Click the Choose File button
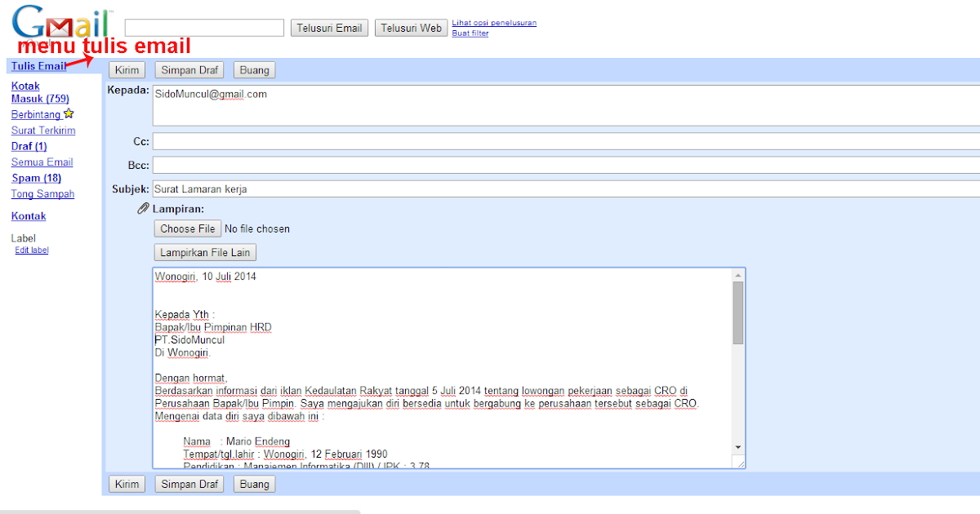Screen dimensions: 980x514 pos(188,229)
